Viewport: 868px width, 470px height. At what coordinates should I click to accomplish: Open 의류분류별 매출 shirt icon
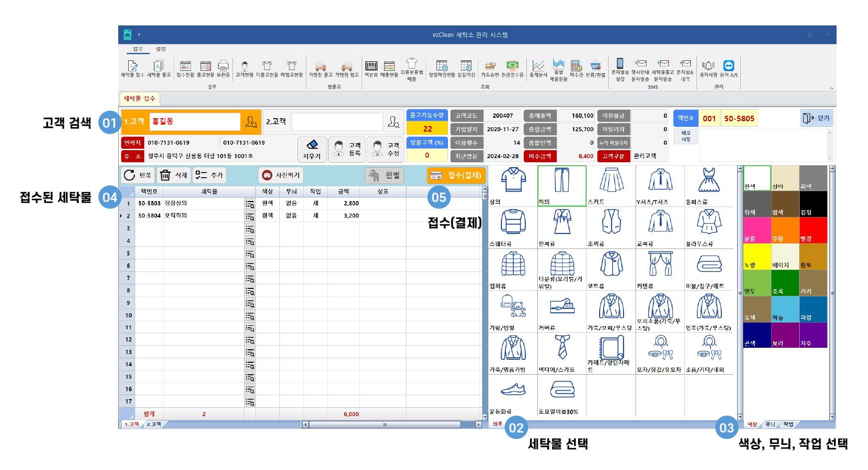(412, 70)
